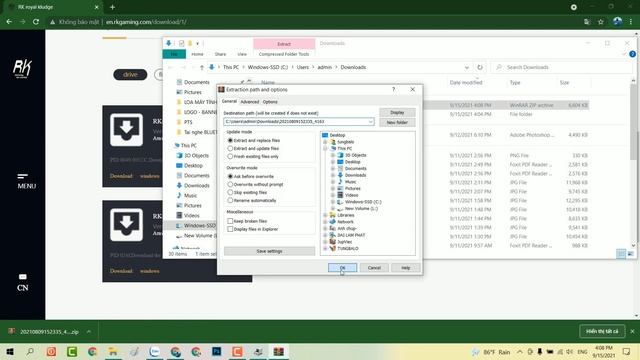This screenshot has height=360, width=640.
Task: Open the Home tab in Explorer ribbon
Action: pos(198,54)
